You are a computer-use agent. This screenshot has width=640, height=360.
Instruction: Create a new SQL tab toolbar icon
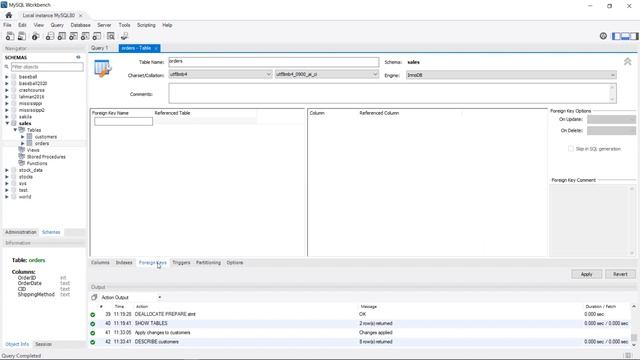tap(10, 36)
